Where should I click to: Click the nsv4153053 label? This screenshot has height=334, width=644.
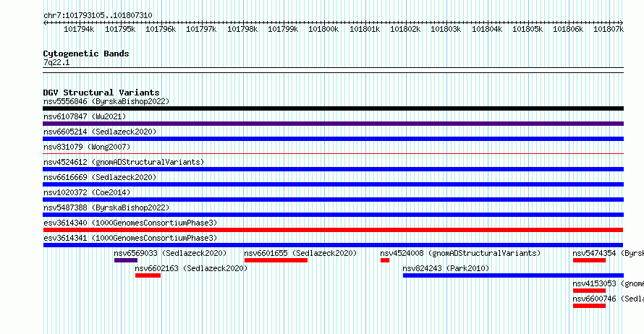609,283
